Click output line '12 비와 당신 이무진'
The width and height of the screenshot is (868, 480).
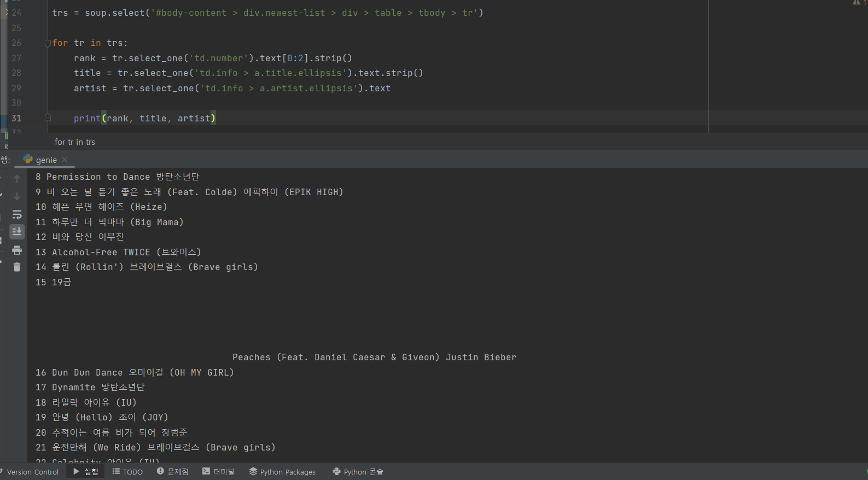80,237
